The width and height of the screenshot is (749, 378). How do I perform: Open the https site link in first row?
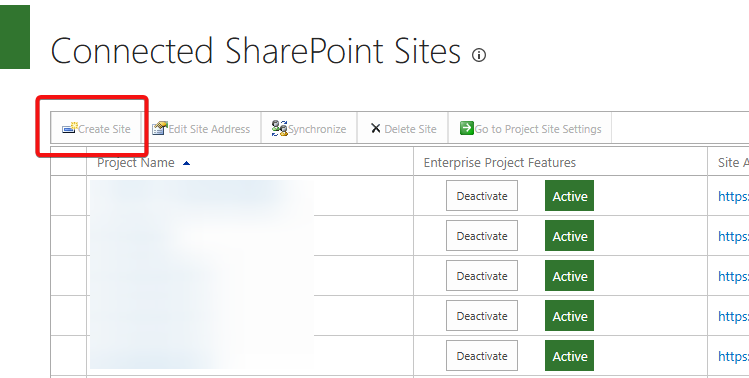(x=733, y=196)
